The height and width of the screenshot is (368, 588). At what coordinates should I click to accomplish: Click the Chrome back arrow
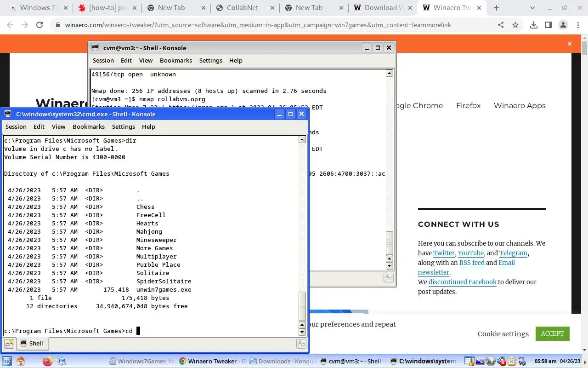(10, 25)
